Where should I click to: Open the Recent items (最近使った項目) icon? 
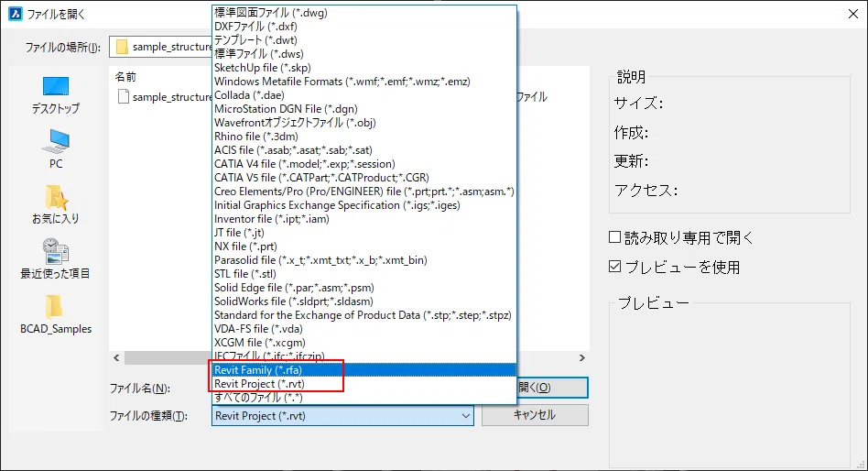coord(55,252)
